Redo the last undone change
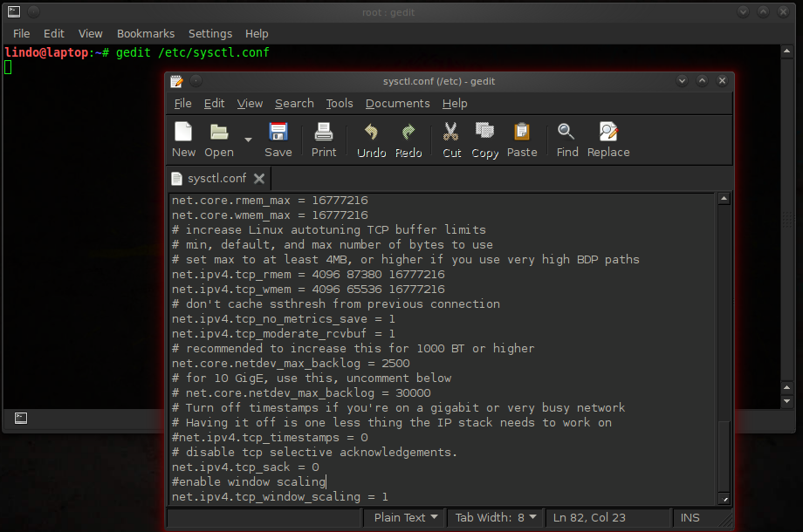The image size is (803, 532). 408,140
